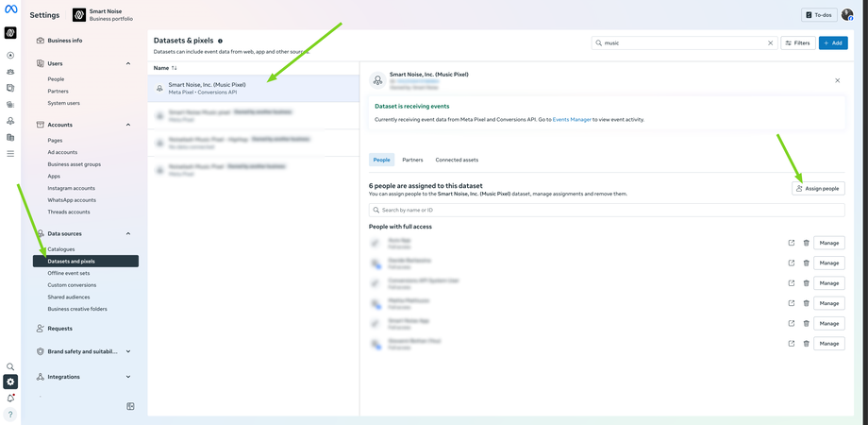Clear the 'music' search with the X icon
This screenshot has height=425, width=868.
pyautogui.click(x=770, y=42)
